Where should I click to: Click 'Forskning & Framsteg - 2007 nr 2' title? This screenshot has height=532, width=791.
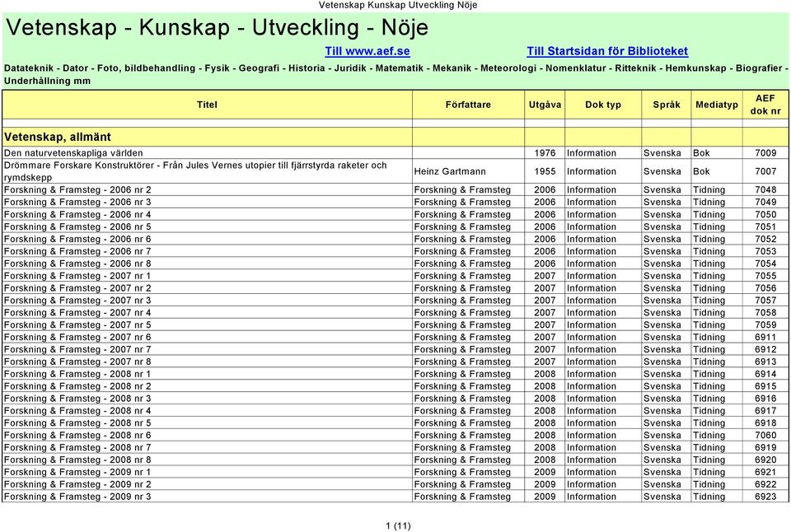point(77,288)
